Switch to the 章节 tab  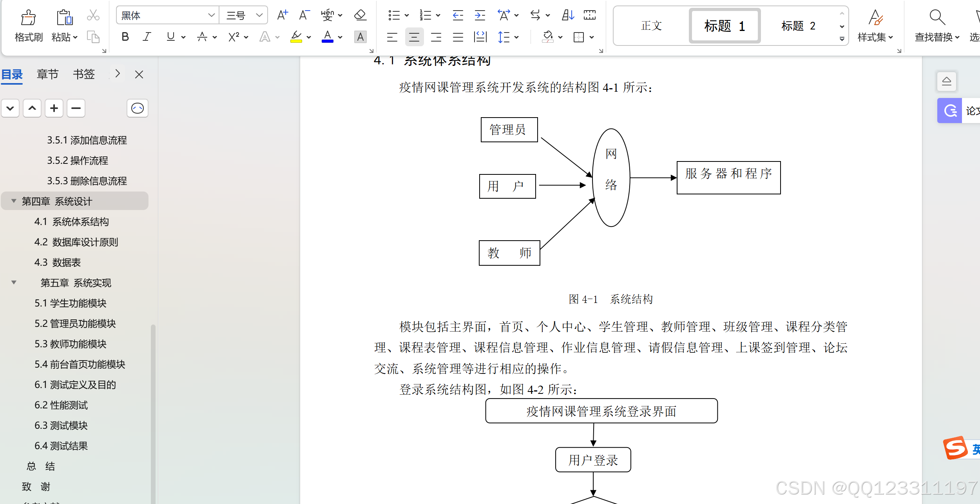(47, 74)
